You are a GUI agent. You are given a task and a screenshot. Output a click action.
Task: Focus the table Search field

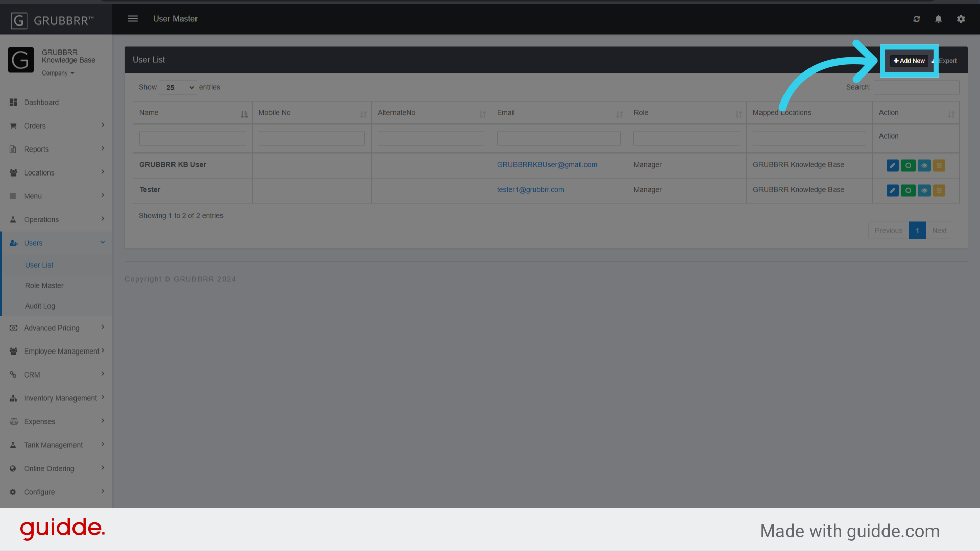click(x=916, y=87)
